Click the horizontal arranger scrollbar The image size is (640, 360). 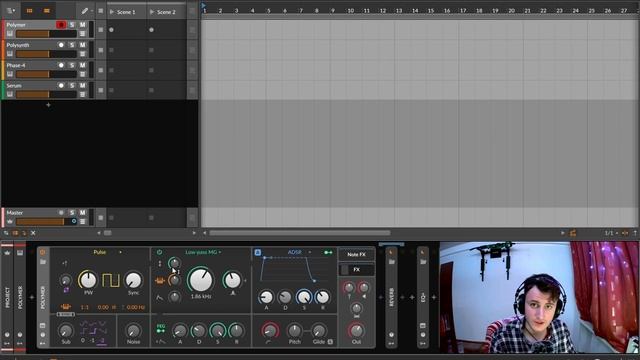[300, 233]
